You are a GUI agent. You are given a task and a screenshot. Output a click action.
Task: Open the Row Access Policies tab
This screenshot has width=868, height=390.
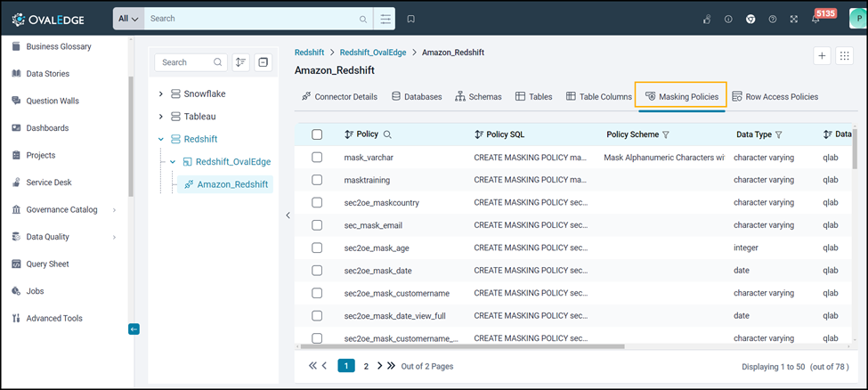coord(775,96)
